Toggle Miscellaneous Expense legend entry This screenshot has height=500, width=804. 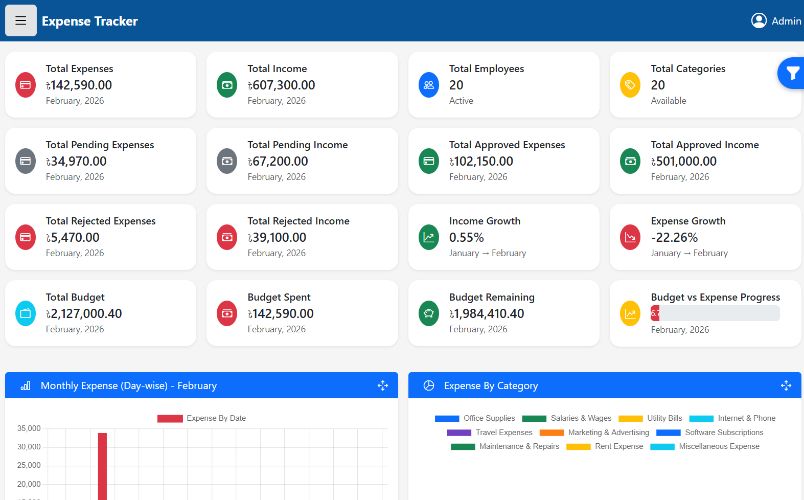pos(705,446)
